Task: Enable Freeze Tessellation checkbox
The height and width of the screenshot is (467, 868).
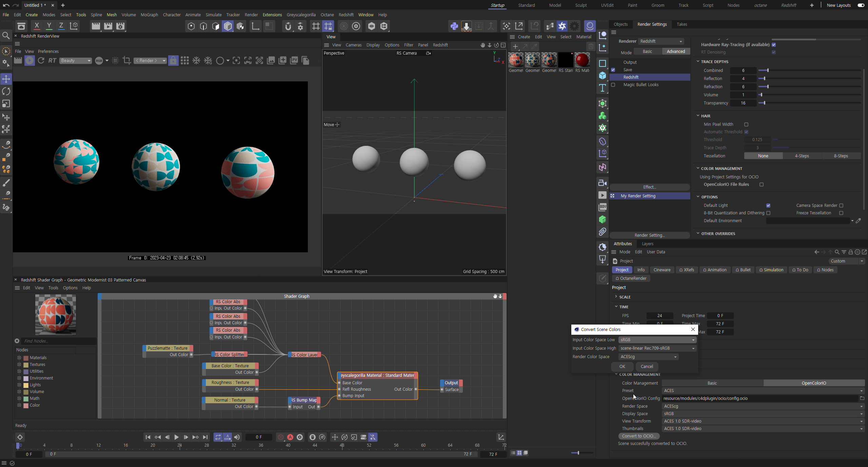Action: click(841, 213)
